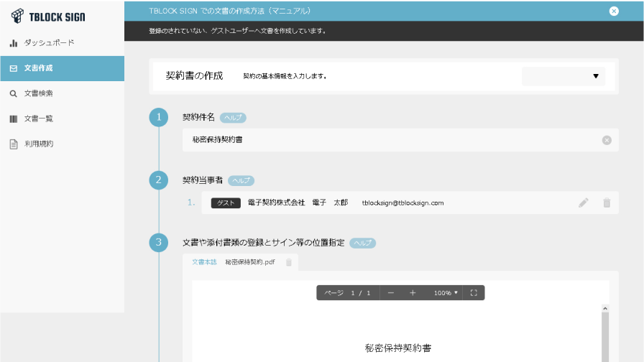Viewport: 644px width, 362px height.
Task: Delete the party with trash icon
Action: tap(607, 203)
